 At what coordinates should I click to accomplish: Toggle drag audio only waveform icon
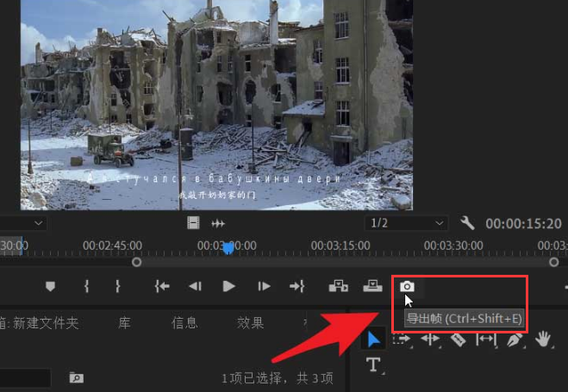(x=218, y=224)
